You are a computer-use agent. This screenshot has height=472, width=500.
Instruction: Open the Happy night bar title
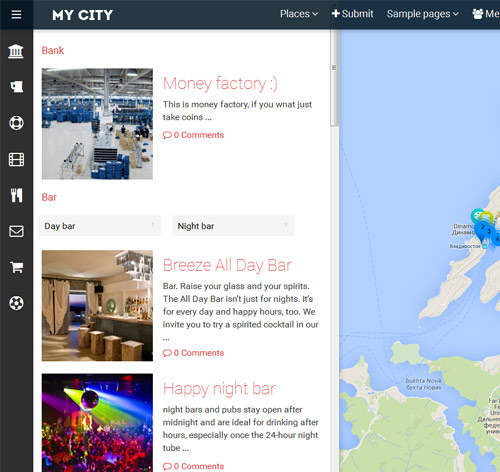pyautogui.click(x=219, y=389)
